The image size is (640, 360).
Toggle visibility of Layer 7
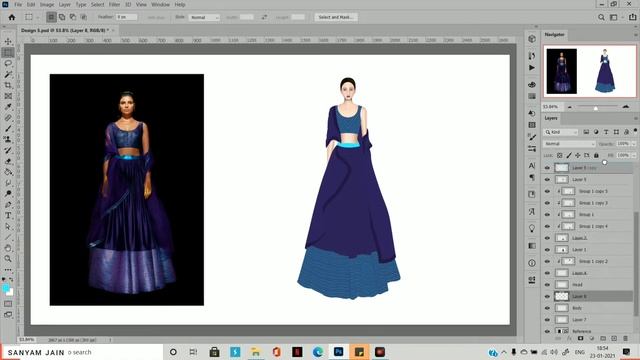[x=547, y=320]
